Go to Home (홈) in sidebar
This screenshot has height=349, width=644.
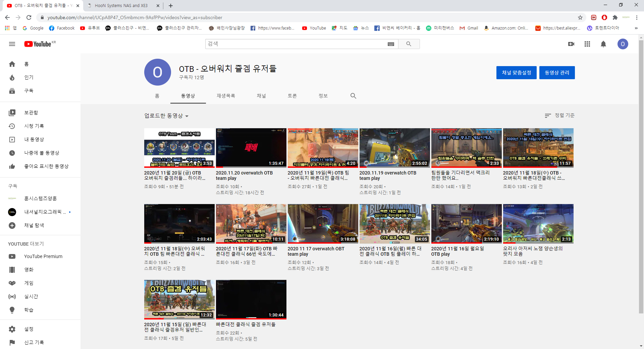[40, 64]
